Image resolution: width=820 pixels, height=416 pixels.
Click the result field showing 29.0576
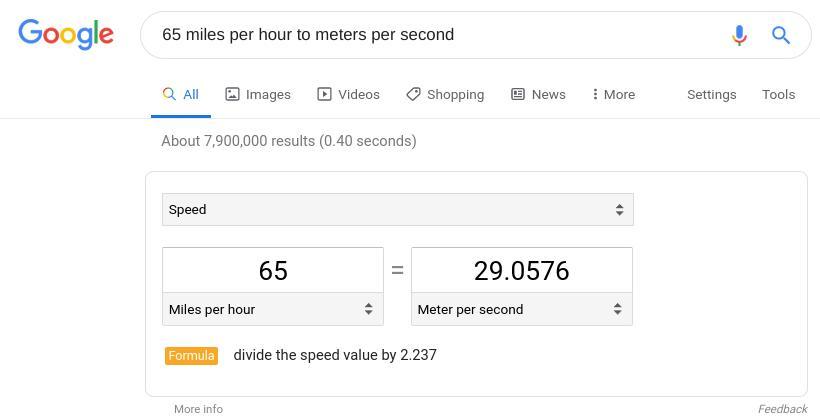(521, 271)
